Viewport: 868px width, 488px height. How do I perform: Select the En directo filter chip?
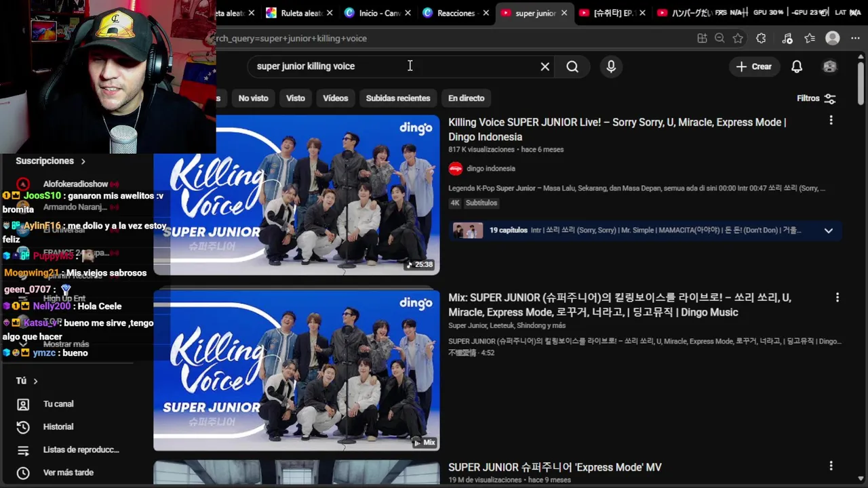466,98
